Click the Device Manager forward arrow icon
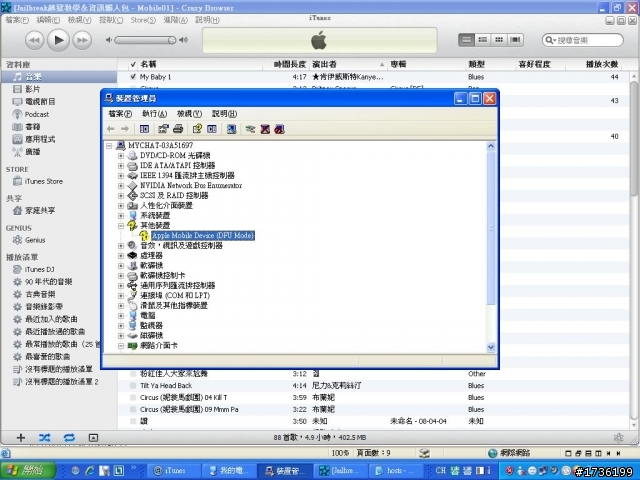 tap(125, 129)
